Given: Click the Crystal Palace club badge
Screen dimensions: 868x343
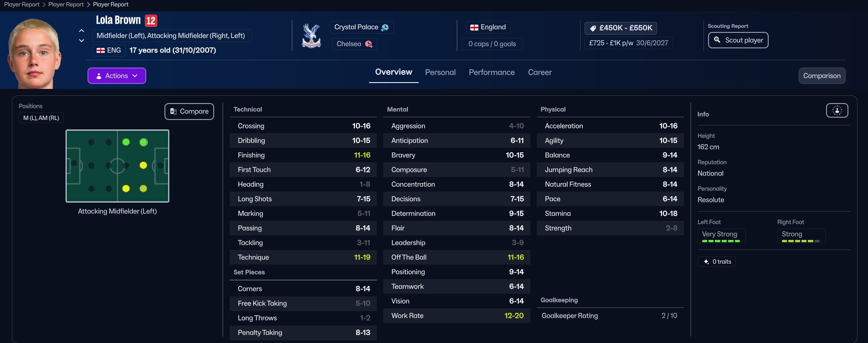Looking at the screenshot, I should click(x=311, y=36).
